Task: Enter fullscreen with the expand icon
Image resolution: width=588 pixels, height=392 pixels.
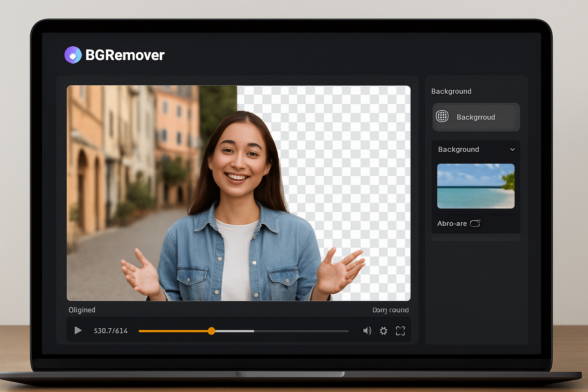Action: click(x=400, y=331)
